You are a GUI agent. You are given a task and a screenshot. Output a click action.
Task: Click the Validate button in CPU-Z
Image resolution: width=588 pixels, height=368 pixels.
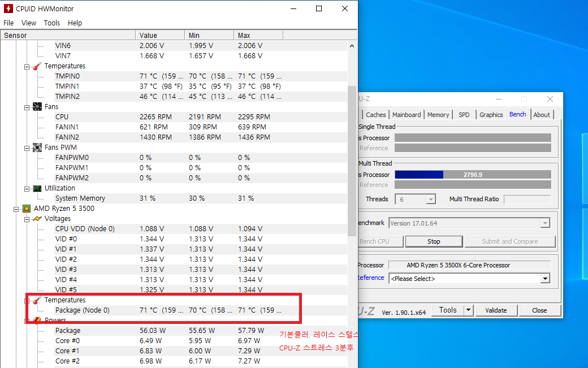[x=496, y=310]
